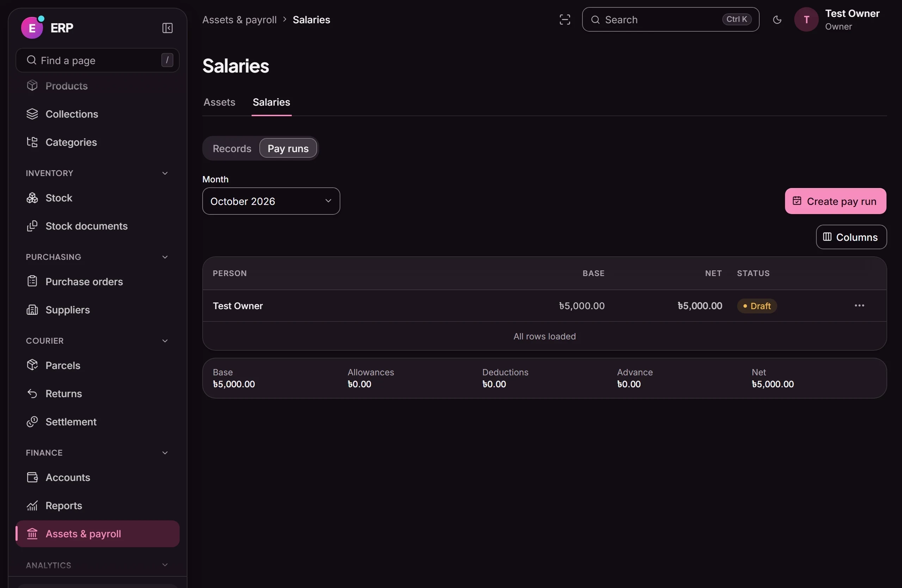Focus the Find a page input
The image size is (902, 588).
[x=97, y=60]
